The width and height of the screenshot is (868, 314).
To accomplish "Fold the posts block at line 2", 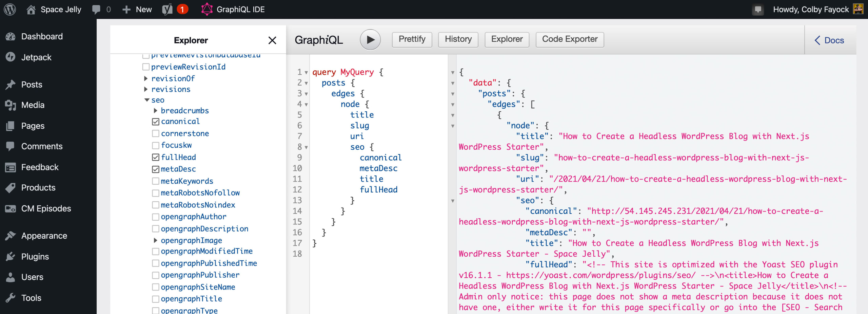I will click(306, 83).
